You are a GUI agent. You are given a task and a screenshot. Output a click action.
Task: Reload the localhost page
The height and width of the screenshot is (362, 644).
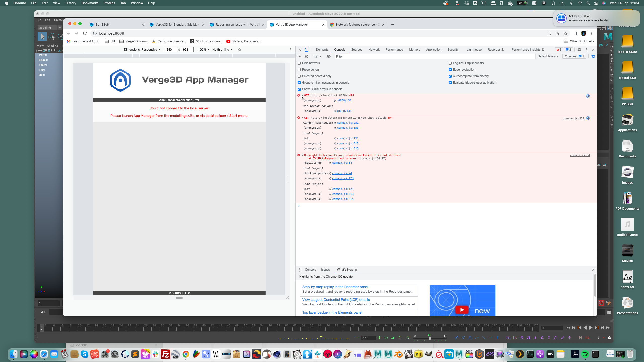[85, 33]
